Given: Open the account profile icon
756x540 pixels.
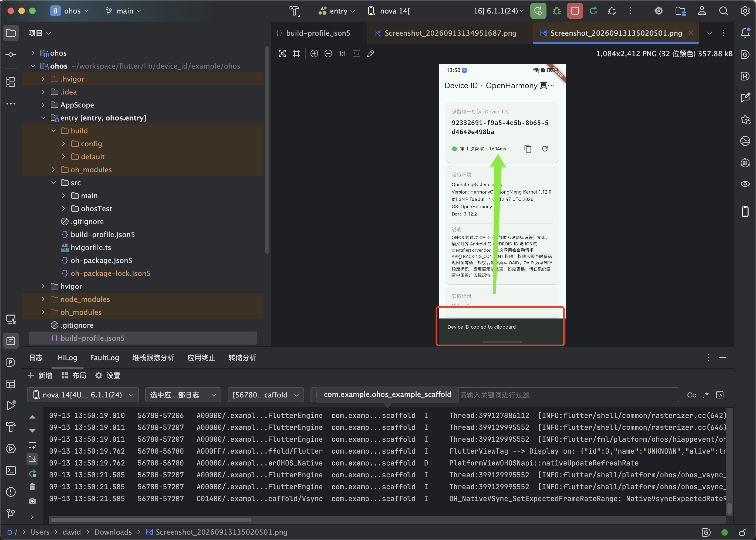Looking at the screenshot, I should (702, 11).
